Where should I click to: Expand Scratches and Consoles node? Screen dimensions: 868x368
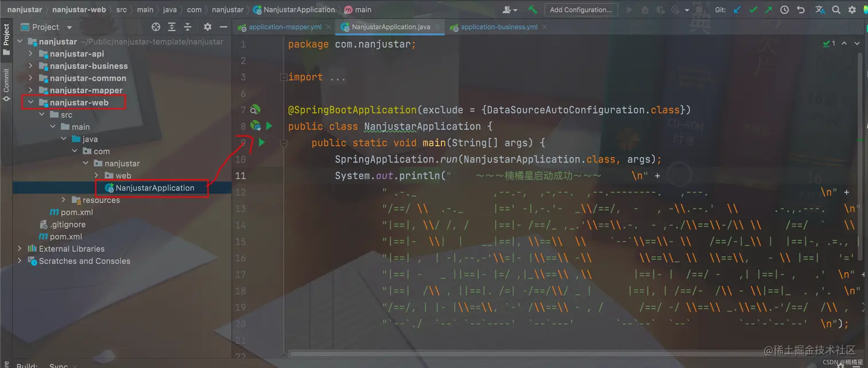point(20,261)
